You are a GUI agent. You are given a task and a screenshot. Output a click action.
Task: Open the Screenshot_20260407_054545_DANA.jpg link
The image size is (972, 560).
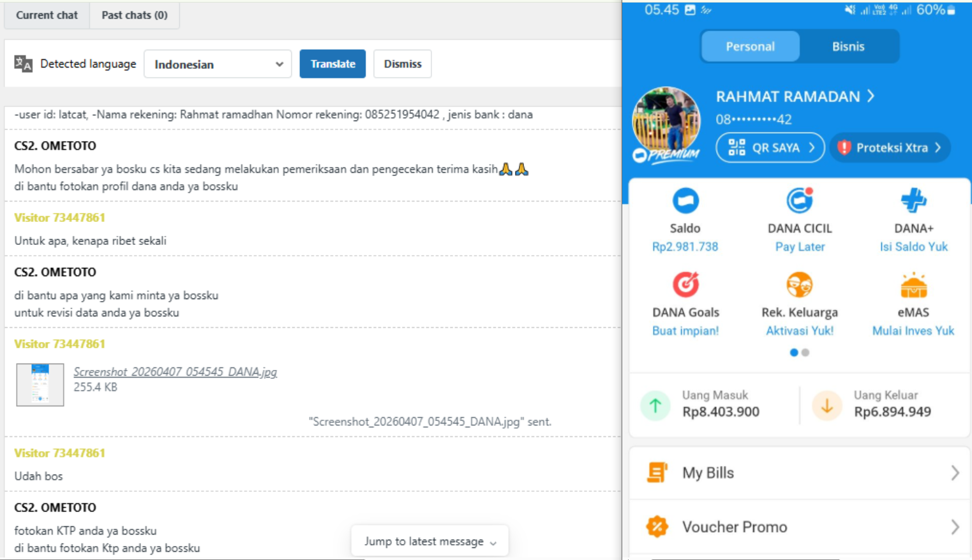click(175, 372)
